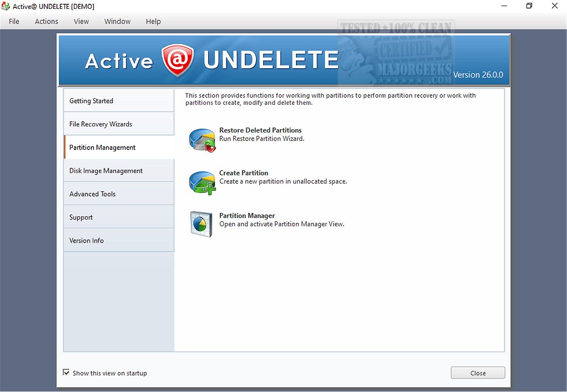Close the Active@ UNDELETE application window
The width and height of the screenshot is (567, 392).
click(554, 6)
